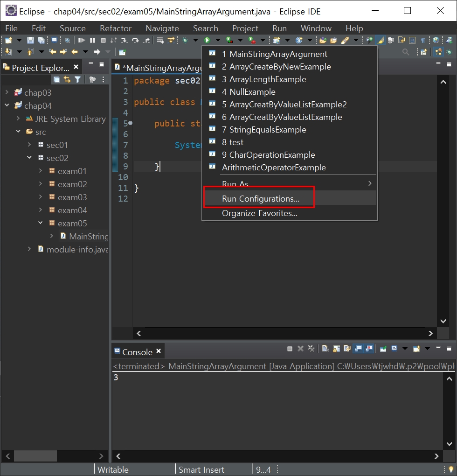Choose ArithmeticOperatorExample from run history

coord(289,167)
